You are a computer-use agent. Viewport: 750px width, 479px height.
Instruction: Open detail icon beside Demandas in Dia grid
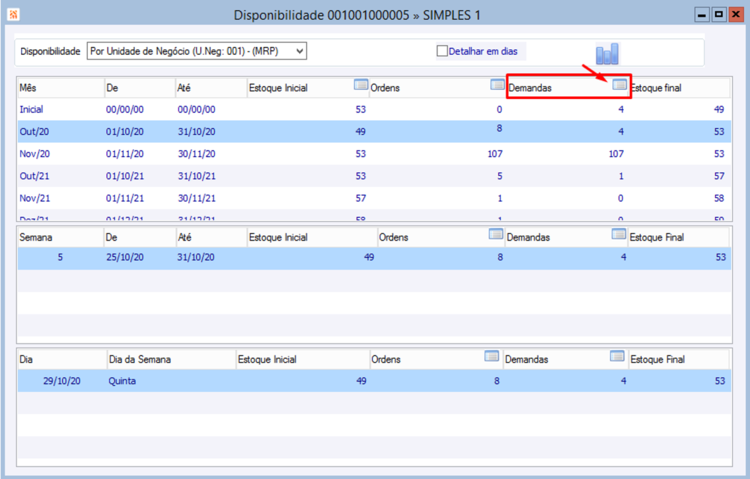pyautogui.click(x=617, y=356)
